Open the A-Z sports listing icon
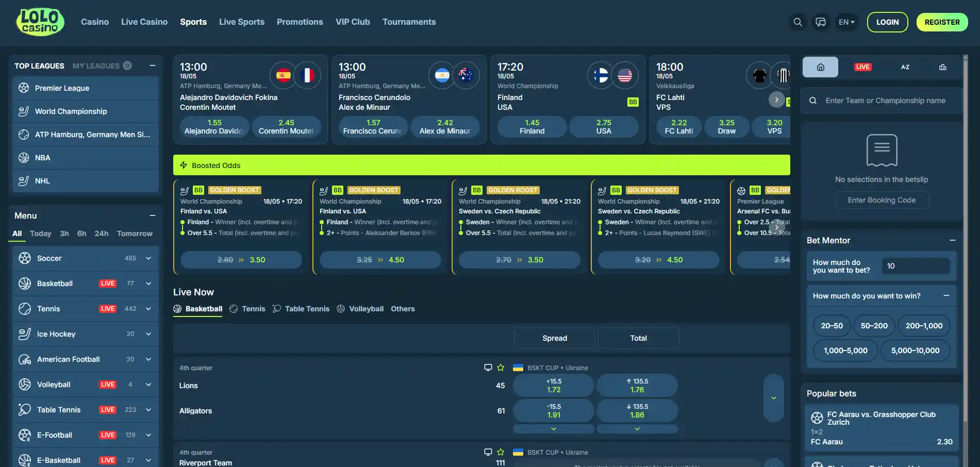 [905, 67]
